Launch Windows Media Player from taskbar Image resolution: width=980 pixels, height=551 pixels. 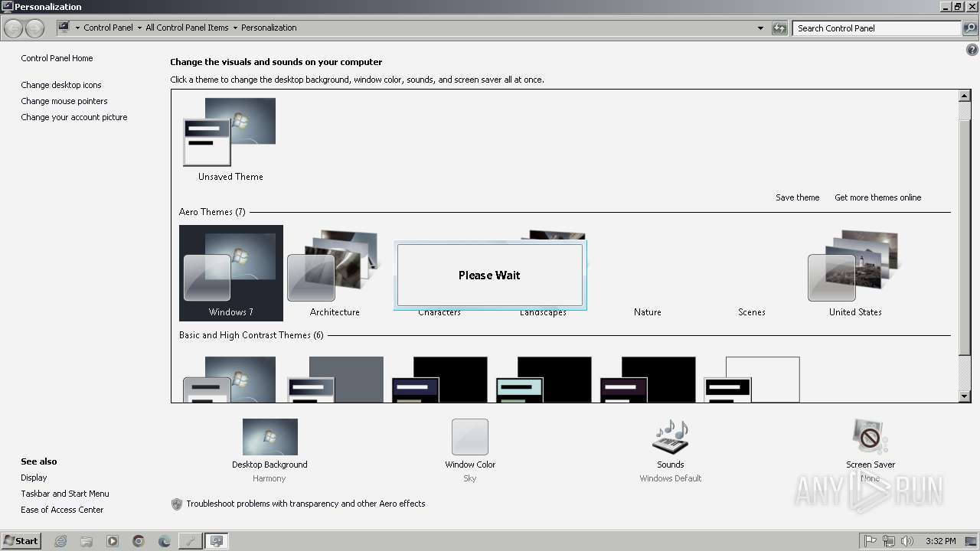pyautogui.click(x=113, y=541)
